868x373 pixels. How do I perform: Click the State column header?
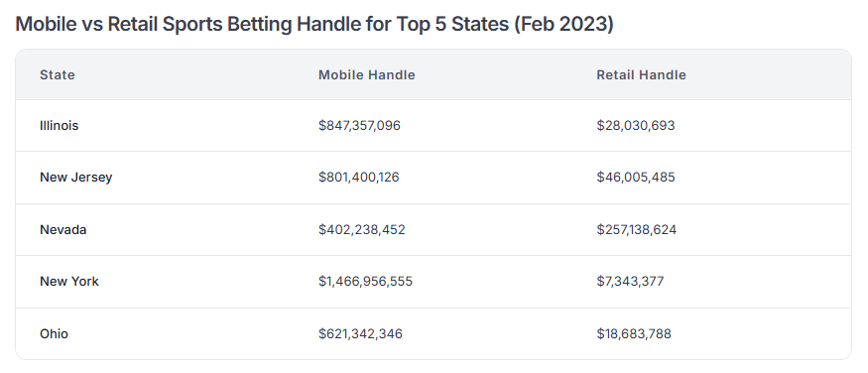[x=57, y=74]
